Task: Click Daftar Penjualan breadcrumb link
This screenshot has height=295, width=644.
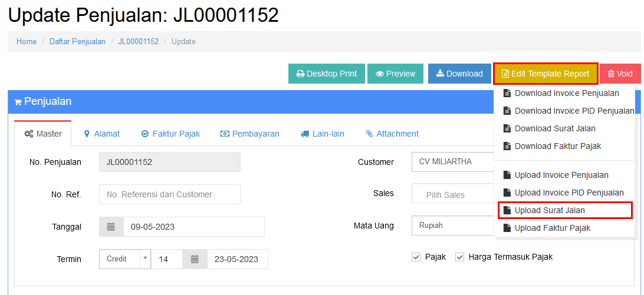Action: coord(77,42)
